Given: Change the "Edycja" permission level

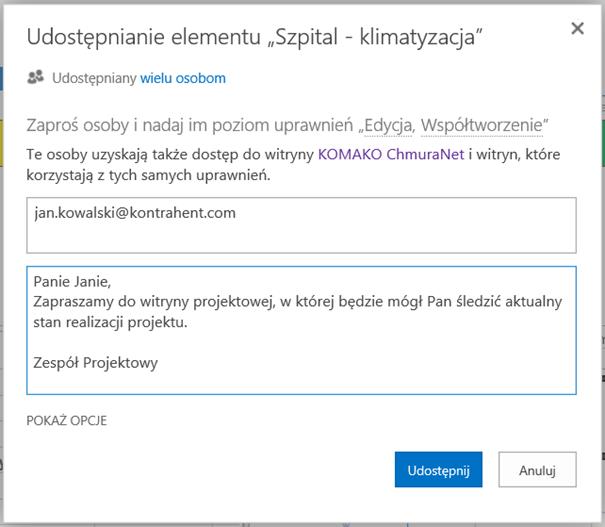Looking at the screenshot, I should pyautogui.click(x=388, y=125).
